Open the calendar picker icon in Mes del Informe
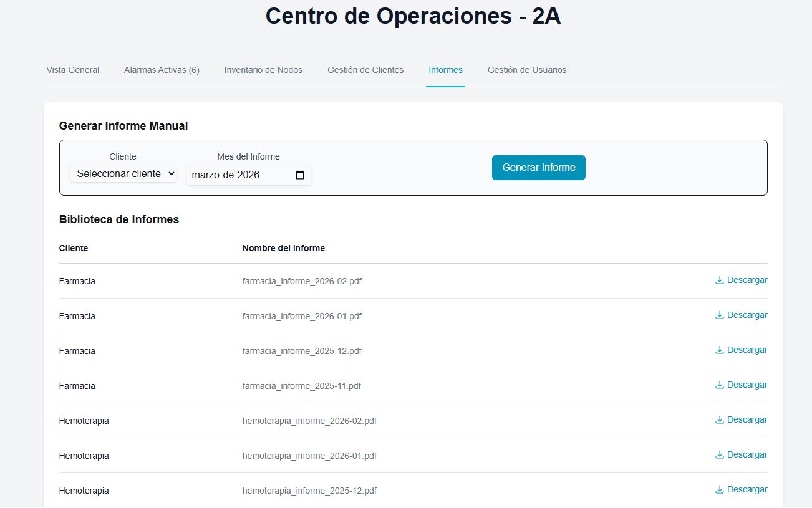The width and height of the screenshot is (812, 508). [x=300, y=175]
